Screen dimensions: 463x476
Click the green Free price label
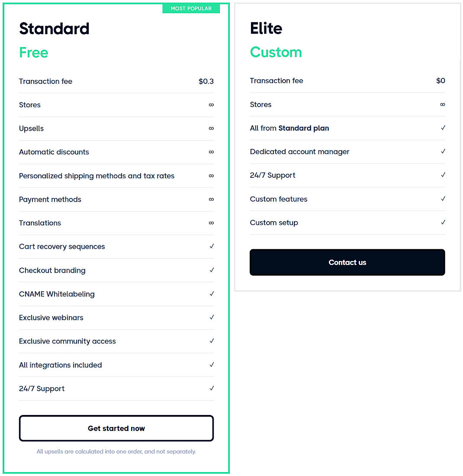point(33,52)
